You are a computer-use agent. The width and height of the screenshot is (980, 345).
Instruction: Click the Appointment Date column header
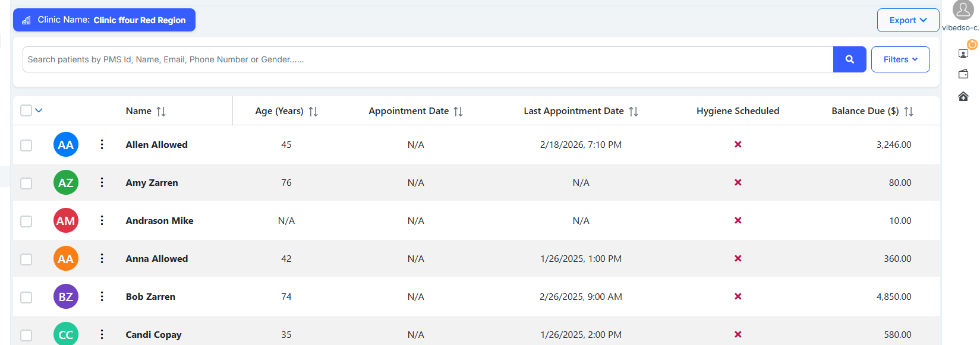(x=408, y=111)
